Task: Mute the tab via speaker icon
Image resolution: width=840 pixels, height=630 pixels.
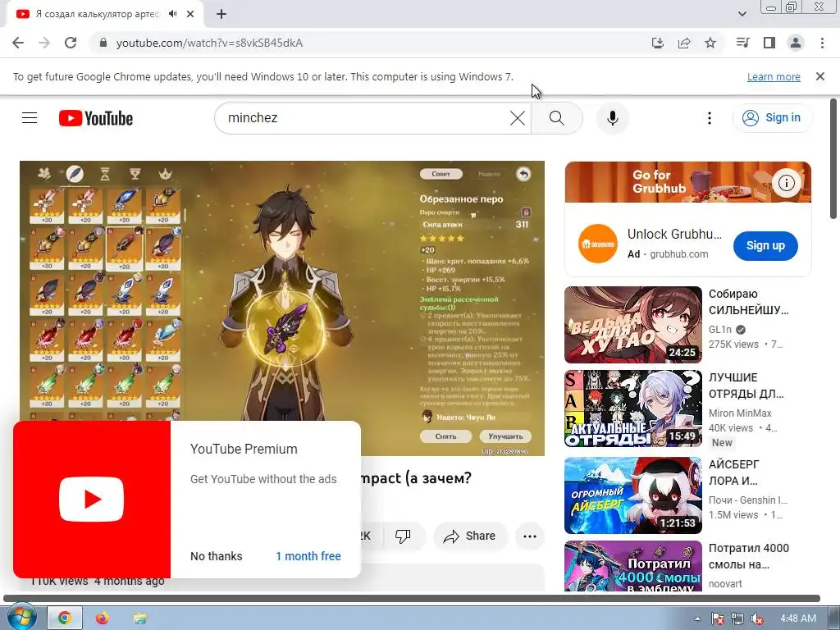Action: (x=172, y=14)
